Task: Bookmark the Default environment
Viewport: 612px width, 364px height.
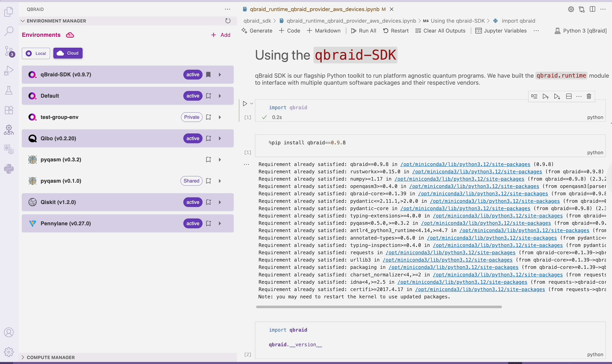Action: click(x=209, y=96)
